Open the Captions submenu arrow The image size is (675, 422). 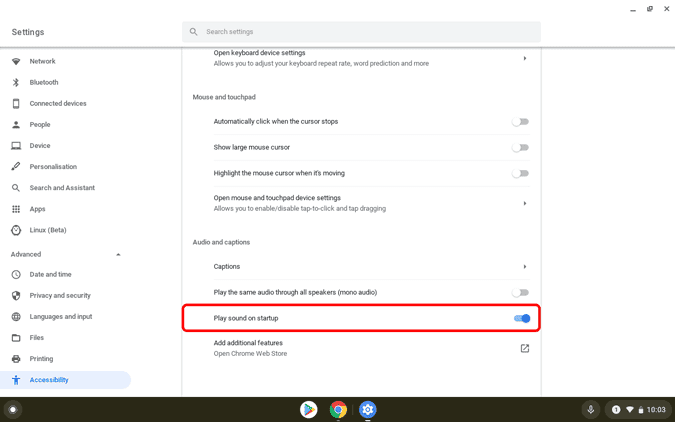coord(525,267)
